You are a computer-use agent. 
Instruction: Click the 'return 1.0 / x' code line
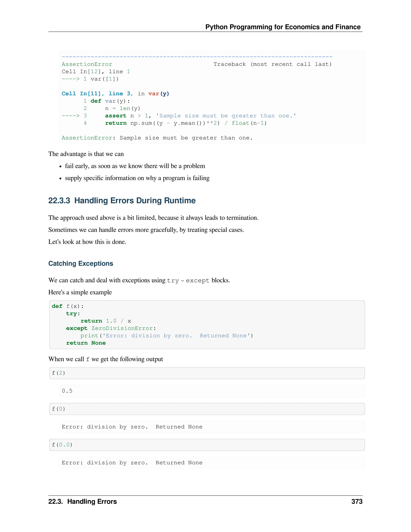tap(106, 321)
